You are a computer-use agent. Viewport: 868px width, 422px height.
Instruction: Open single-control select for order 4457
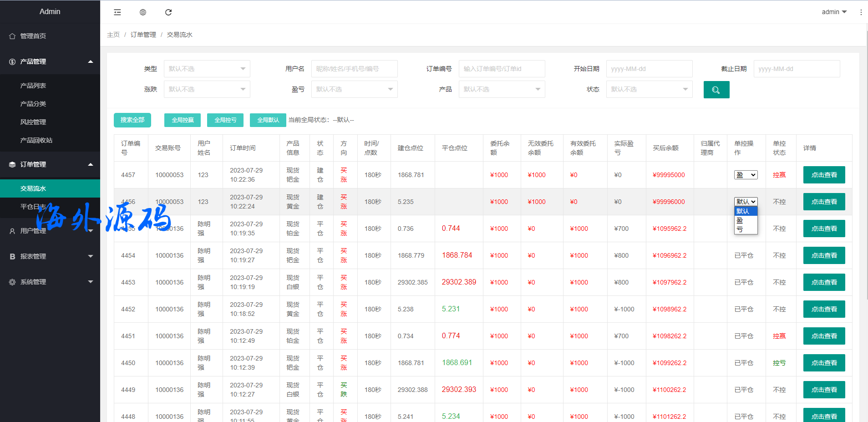point(746,175)
